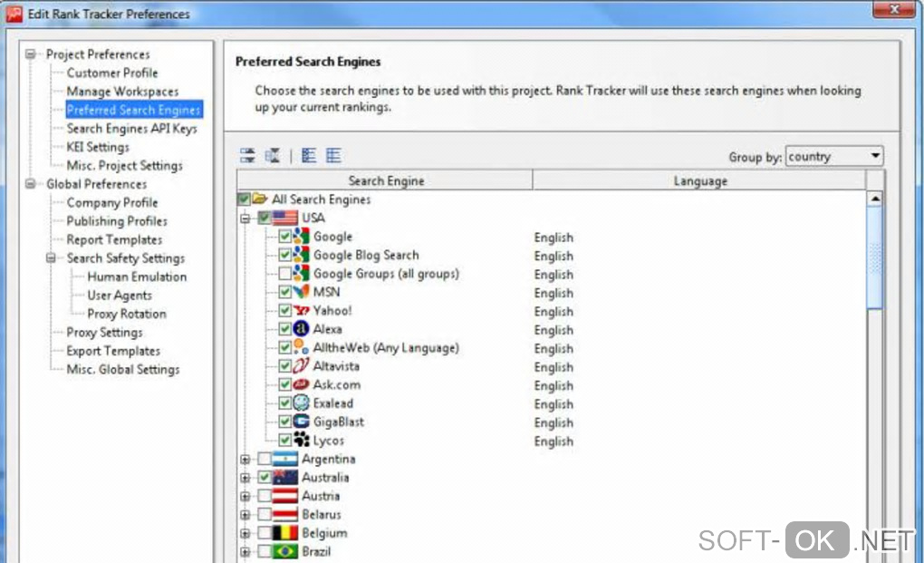Enable the Google Groups (all groups) checkbox
This screenshot has height=563, width=924.
(284, 274)
